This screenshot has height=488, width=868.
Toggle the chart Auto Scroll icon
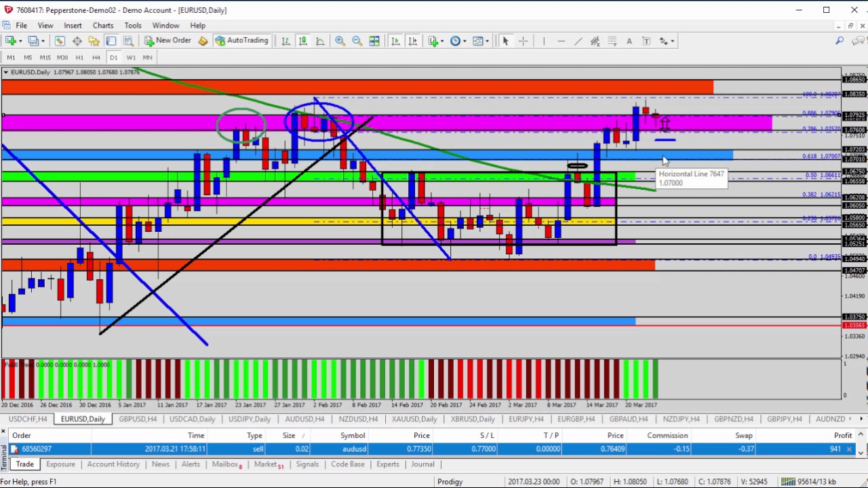click(395, 41)
